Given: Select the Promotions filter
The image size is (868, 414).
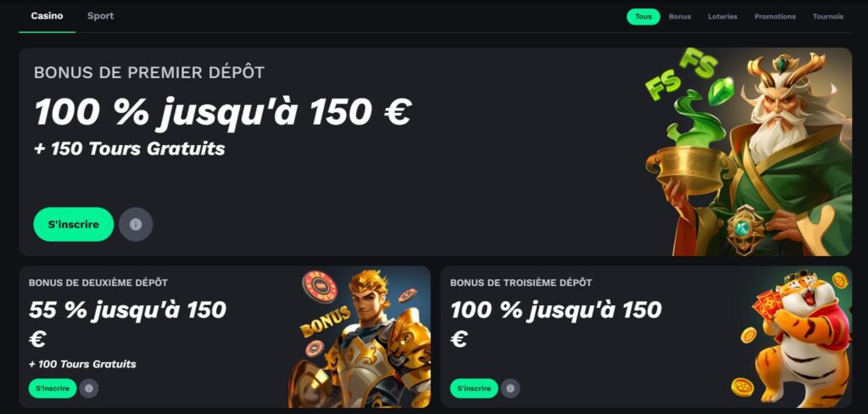Looking at the screenshot, I should 775,17.
